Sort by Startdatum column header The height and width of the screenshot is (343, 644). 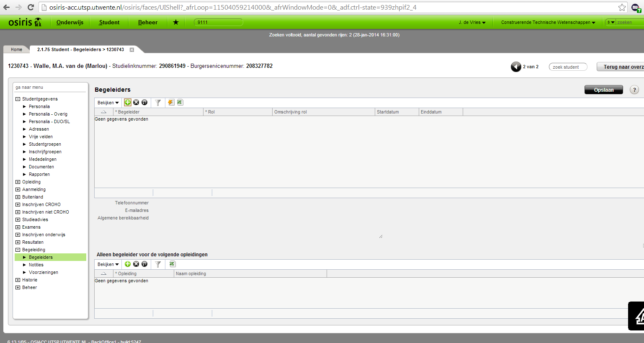coord(397,112)
